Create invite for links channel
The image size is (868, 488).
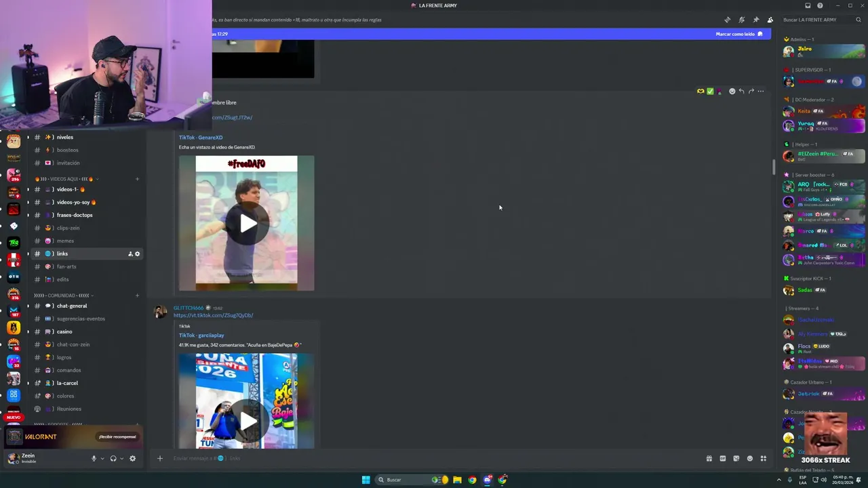(130, 253)
